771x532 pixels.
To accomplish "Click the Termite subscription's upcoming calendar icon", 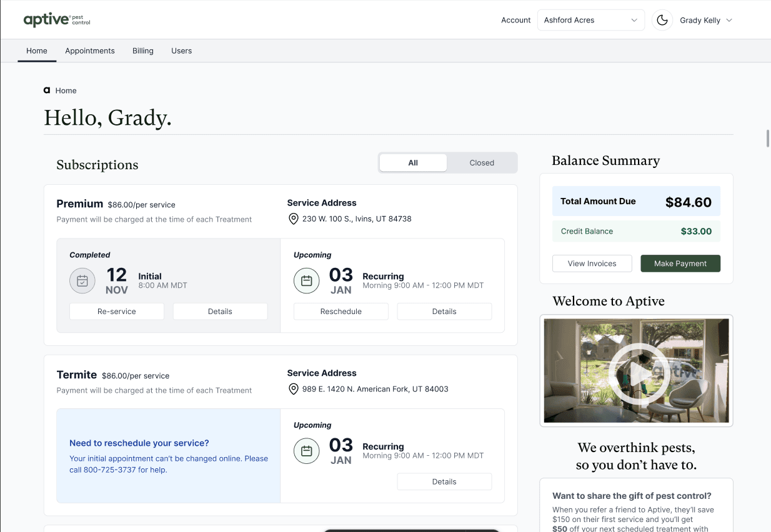I will click(x=306, y=450).
